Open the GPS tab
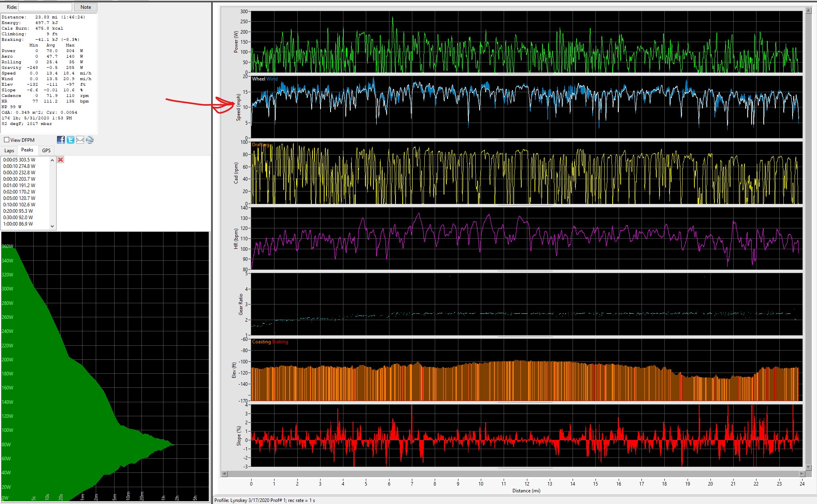The height and width of the screenshot is (504, 817). [x=46, y=151]
